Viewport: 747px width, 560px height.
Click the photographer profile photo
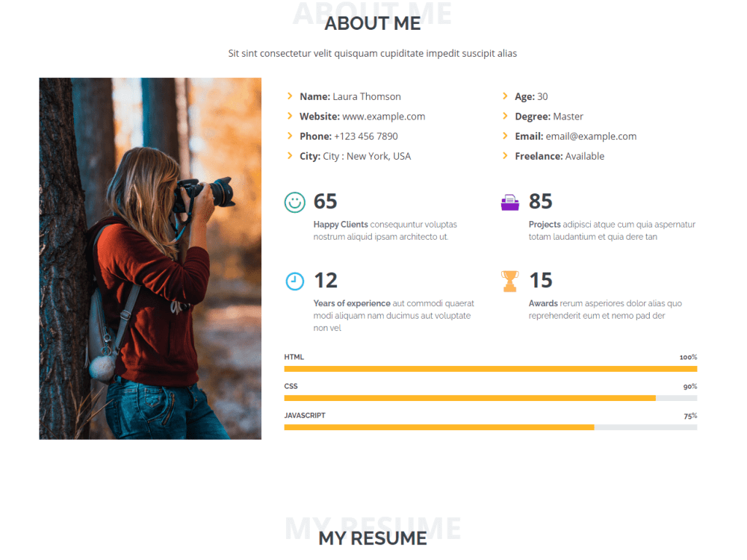150,258
